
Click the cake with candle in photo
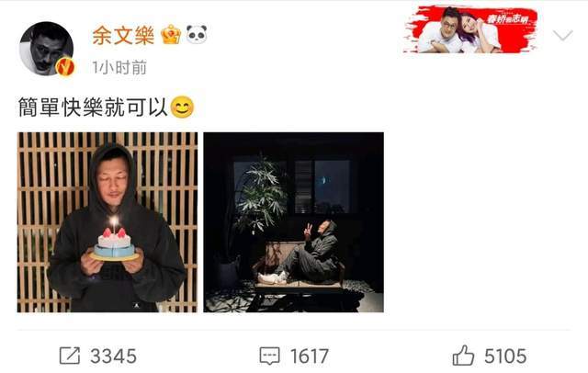[114, 242]
